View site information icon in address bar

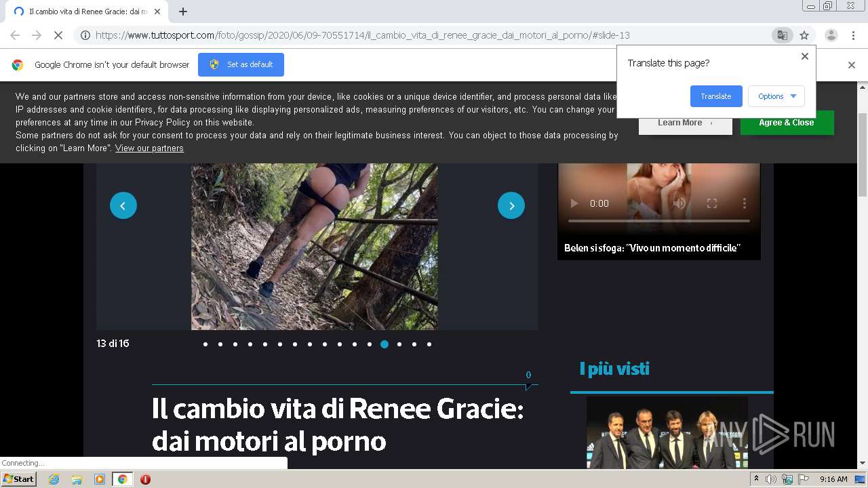pos(85,35)
